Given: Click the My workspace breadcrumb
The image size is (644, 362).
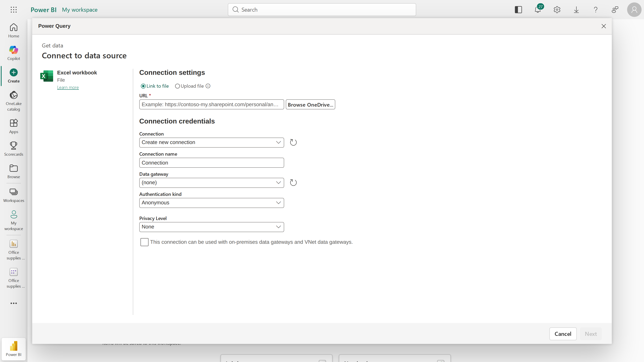Looking at the screenshot, I should (x=80, y=10).
